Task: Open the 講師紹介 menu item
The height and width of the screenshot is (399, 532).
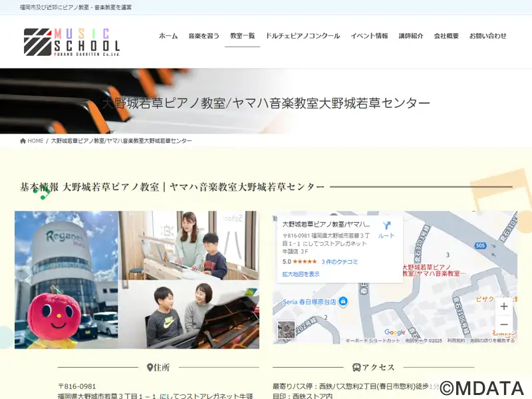Action: pyautogui.click(x=411, y=36)
